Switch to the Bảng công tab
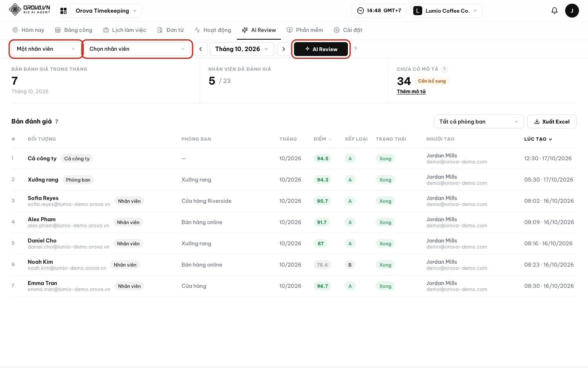This screenshot has width=588, height=368. click(73, 30)
